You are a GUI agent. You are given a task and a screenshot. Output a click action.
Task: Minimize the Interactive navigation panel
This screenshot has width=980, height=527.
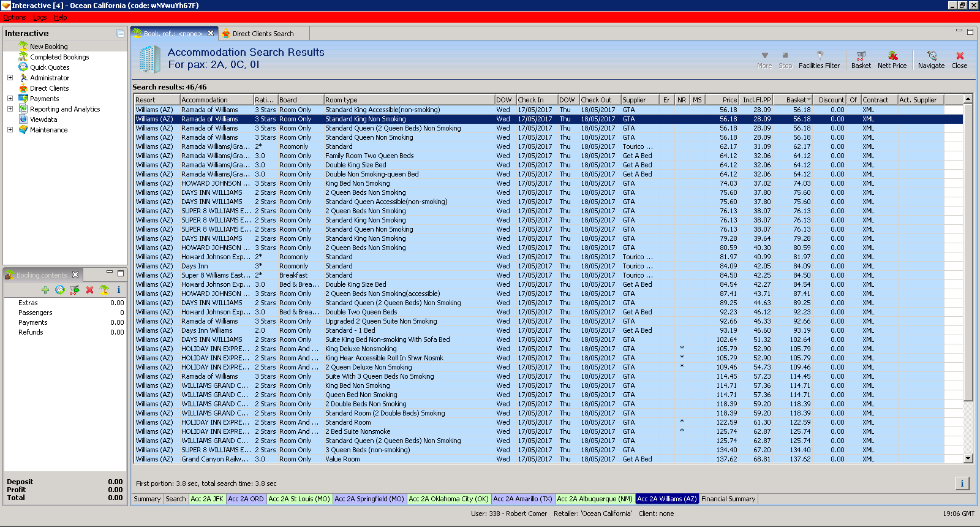(121, 34)
